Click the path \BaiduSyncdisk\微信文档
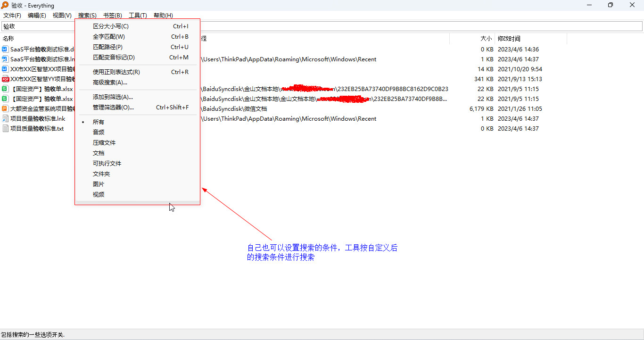 [x=234, y=109]
